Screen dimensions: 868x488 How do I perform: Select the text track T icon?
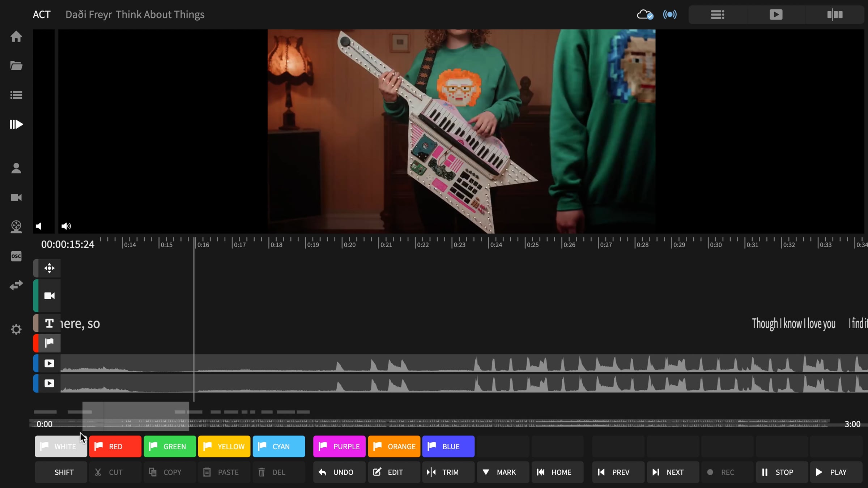pos(49,323)
